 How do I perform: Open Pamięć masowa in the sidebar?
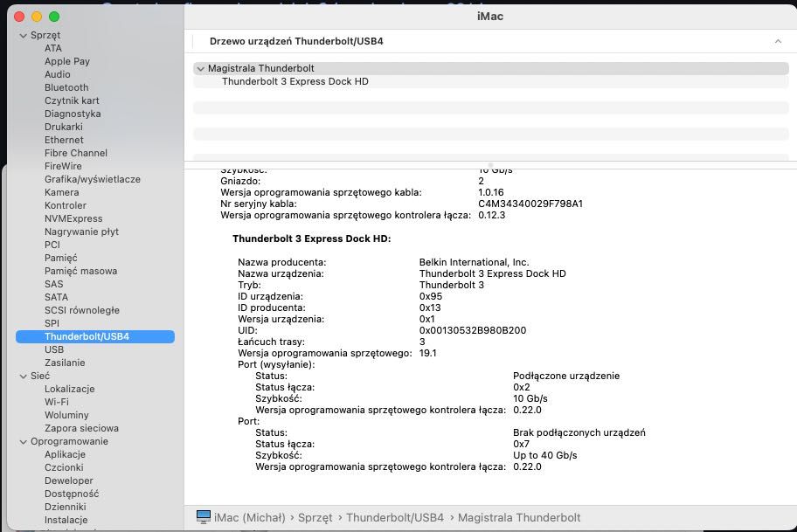[x=80, y=271]
